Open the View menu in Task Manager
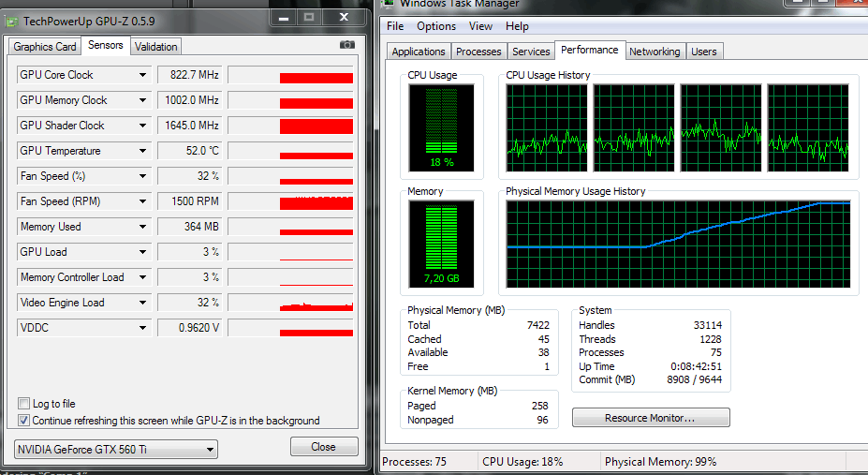This screenshot has height=475, width=868. click(480, 26)
